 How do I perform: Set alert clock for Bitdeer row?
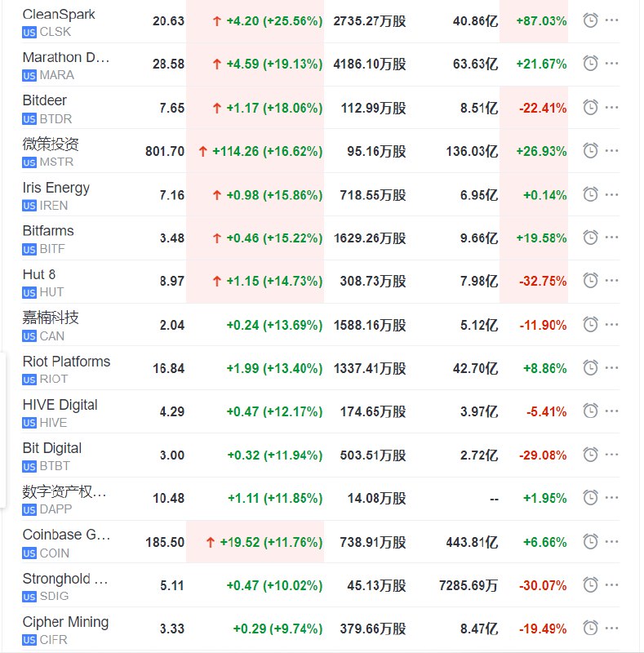point(590,108)
